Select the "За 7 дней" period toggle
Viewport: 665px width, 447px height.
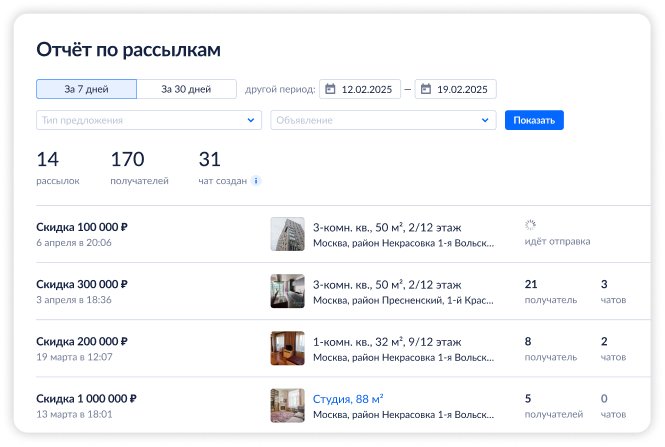(86, 89)
